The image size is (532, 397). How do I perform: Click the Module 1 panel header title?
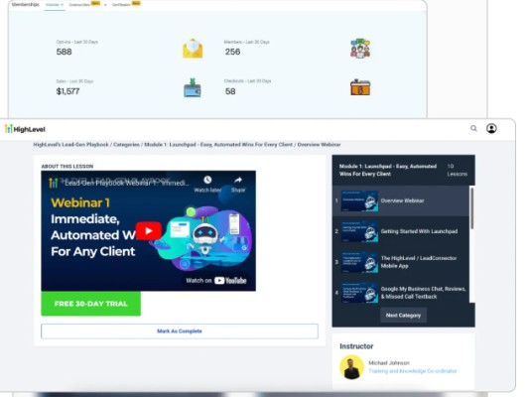pos(388,170)
